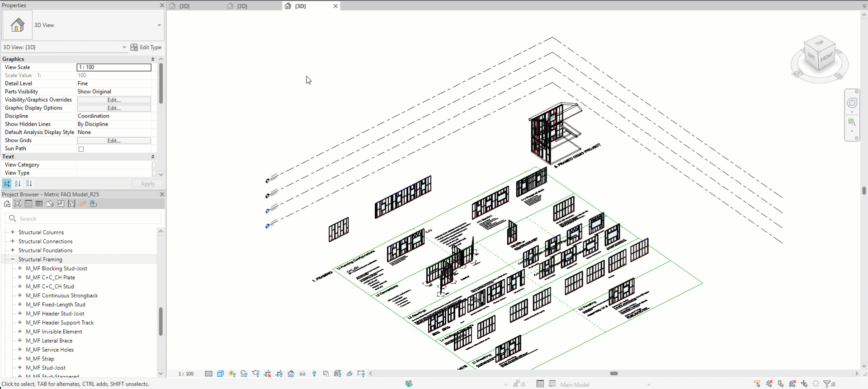Enable the Sun Path checkbox
Screen dimensions: 868x389
81,149
